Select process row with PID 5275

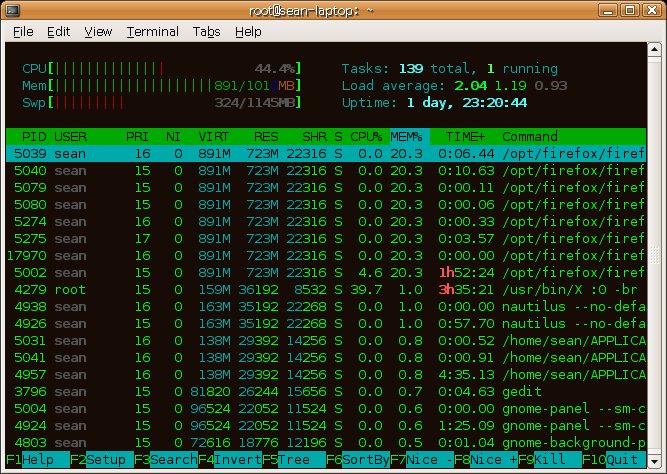tap(326, 239)
